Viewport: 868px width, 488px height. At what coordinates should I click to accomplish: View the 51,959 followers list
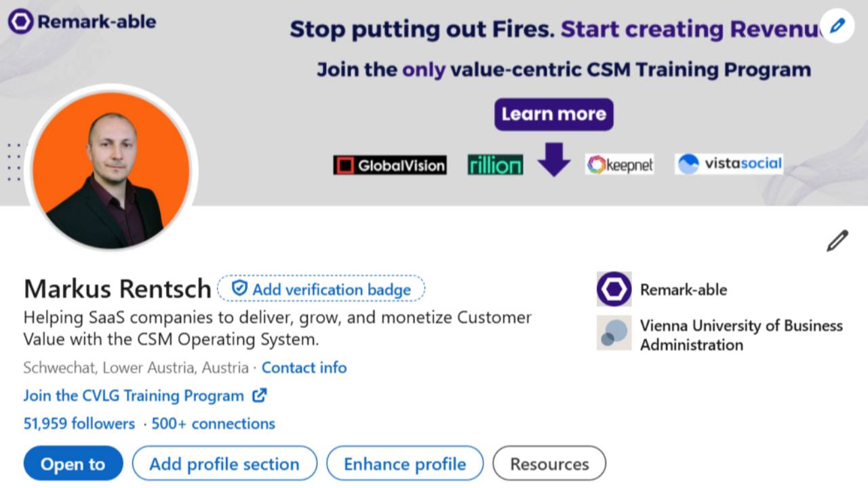[x=79, y=424]
